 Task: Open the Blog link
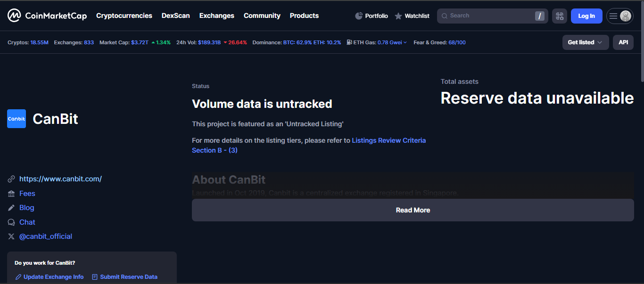point(27,208)
